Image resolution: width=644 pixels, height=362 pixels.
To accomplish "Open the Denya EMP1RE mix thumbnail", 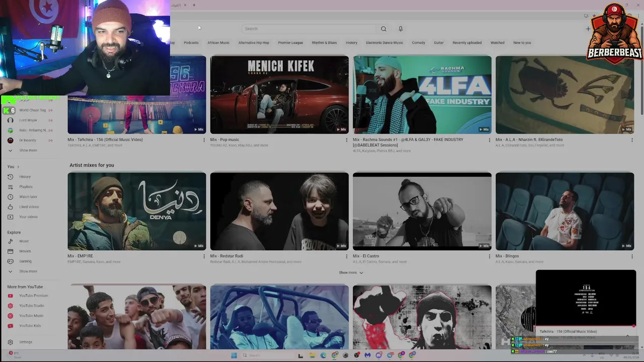I will (x=137, y=211).
